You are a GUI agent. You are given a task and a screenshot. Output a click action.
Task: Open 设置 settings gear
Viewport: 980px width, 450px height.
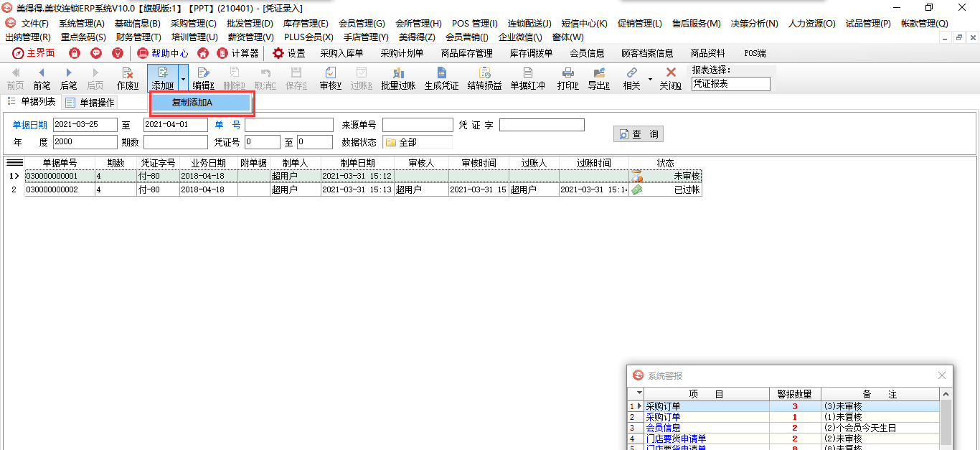coord(288,53)
